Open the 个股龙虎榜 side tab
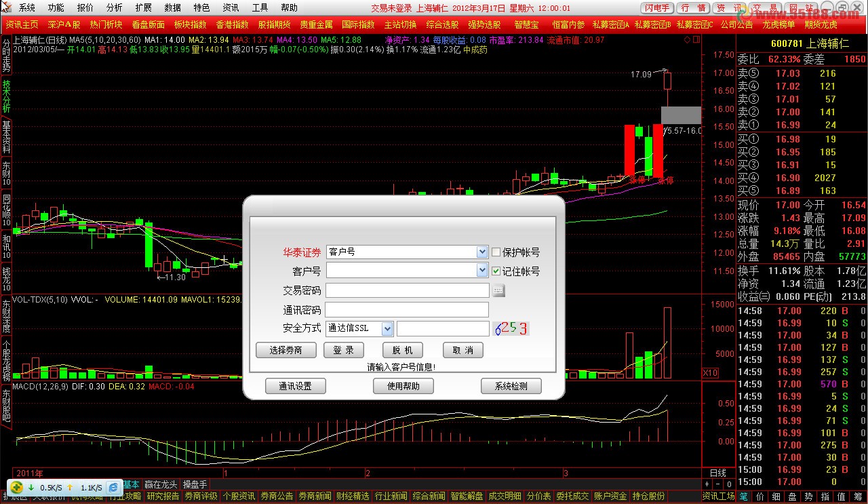The width and height of the screenshot is (868, 504). (6, 362)
